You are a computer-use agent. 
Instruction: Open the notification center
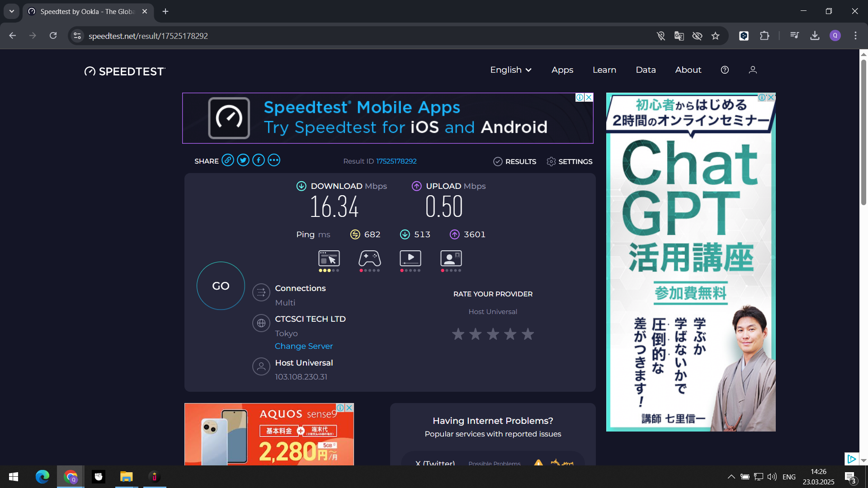850,477
